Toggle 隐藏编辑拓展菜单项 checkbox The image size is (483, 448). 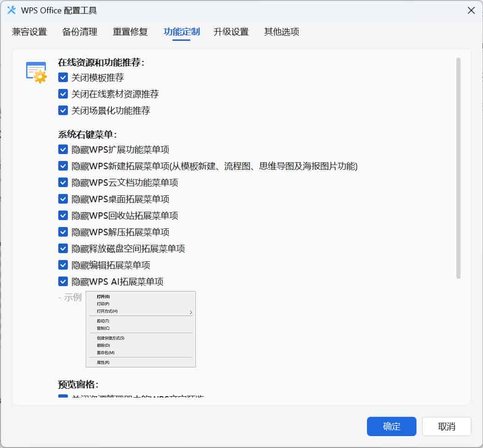click(63, 265)
